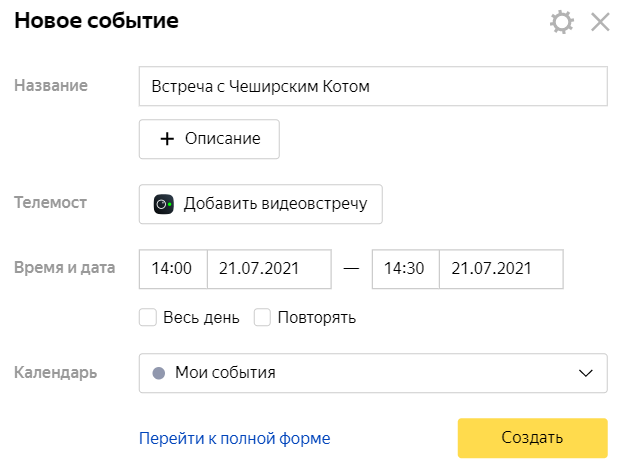Click the Создать button
The image size is (623, 467).
click(x=532, y=438)
